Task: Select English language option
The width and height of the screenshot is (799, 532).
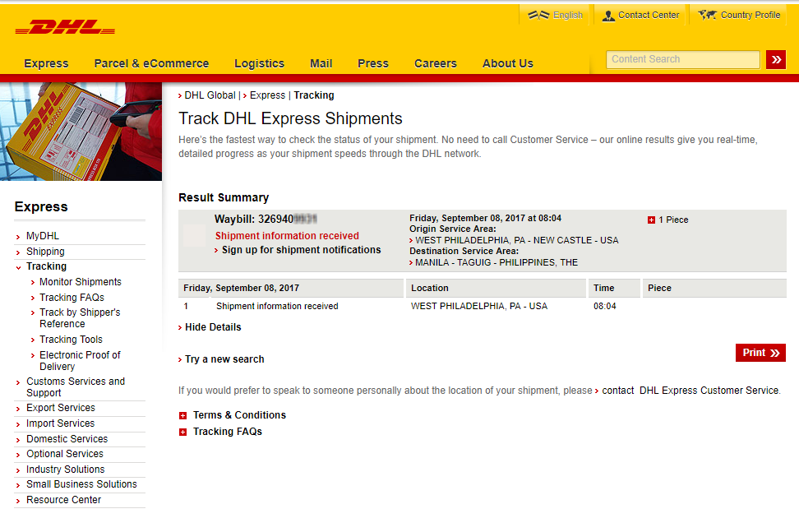Action: (x=568, y=16)
